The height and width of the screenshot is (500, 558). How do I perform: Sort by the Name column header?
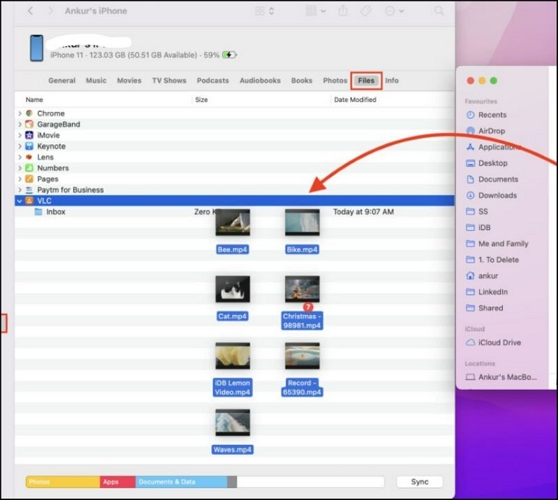34,100
